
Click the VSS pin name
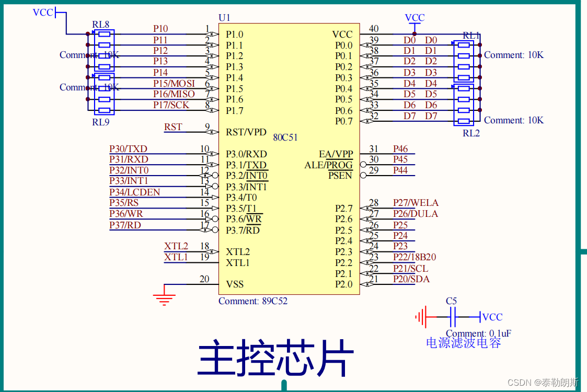click(235, 284)
